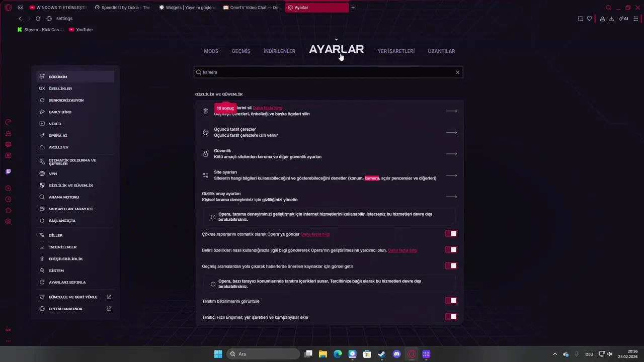Toggle promotional Speed Dials and bookmarks switch
This screenshot has width=644, height=362.
[451, 317]
